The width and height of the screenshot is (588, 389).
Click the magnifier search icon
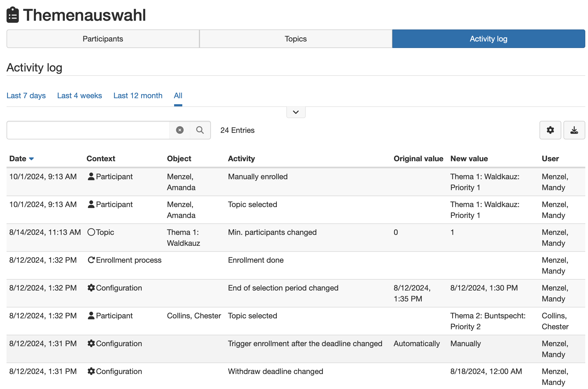(200, 130)
